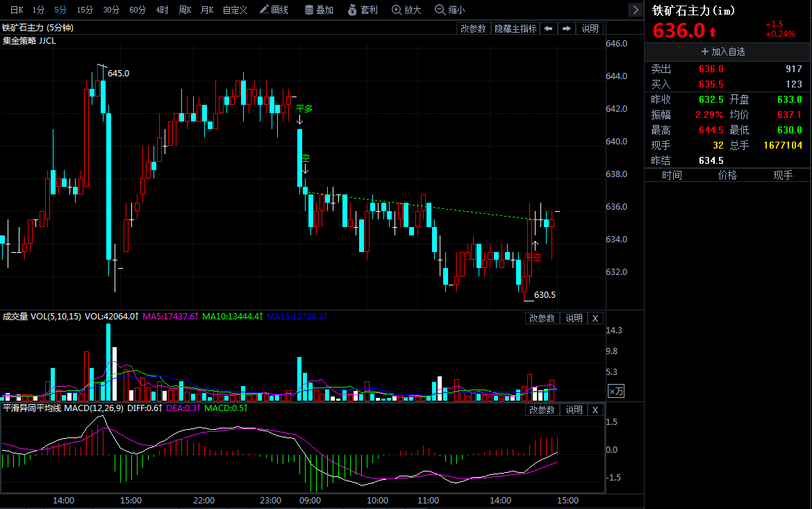Select the 15分 timeframe tab
812x509 pixels.
[x=85, y=10]
